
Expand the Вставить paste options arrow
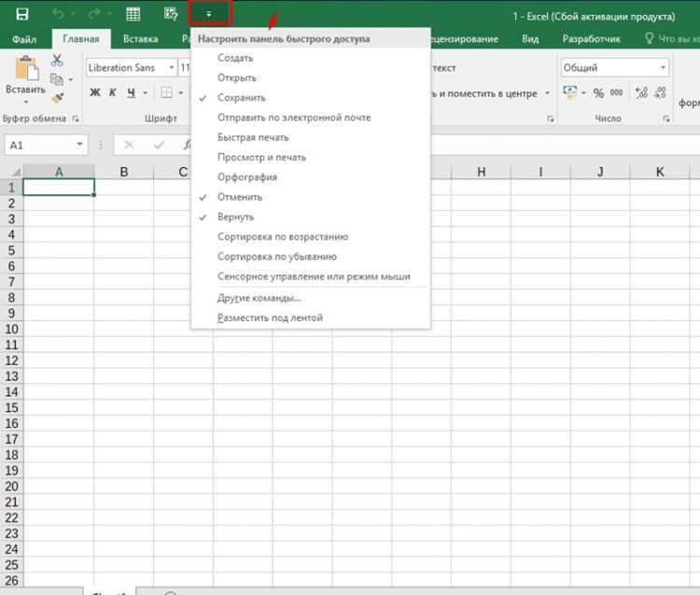25,103
